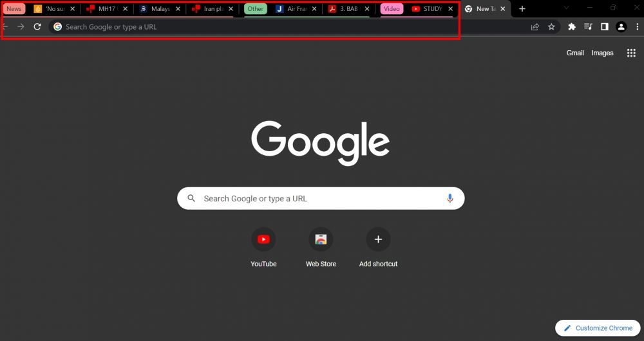
Task: Go forward to the next page
Action: pyautogui.click(x=21, y=26)
